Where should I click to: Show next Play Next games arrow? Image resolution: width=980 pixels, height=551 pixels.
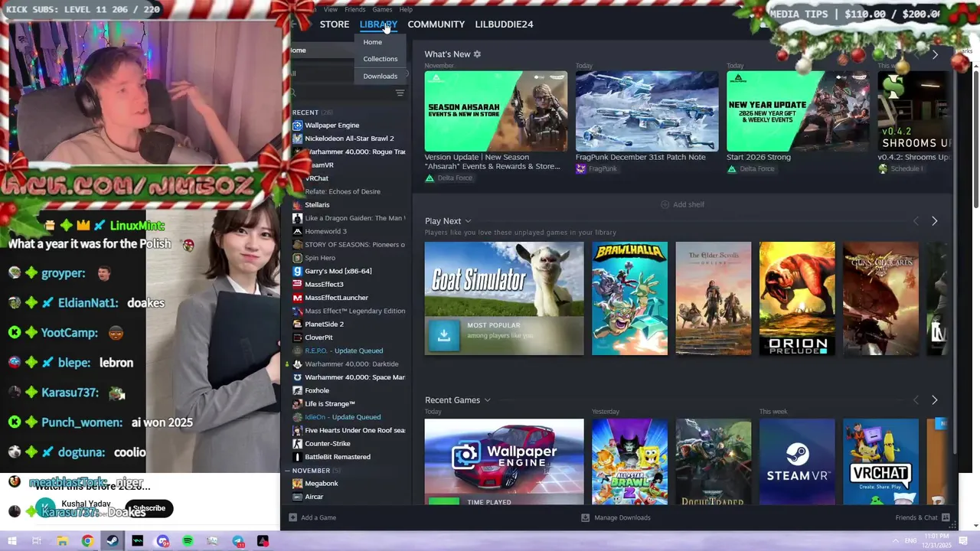(x=935, y=221)
